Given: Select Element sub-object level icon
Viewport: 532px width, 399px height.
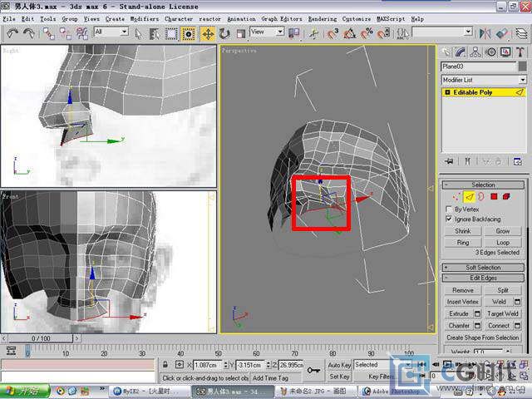Looking at the screenshot, I should pyautogui.click(x=506, y=196).
